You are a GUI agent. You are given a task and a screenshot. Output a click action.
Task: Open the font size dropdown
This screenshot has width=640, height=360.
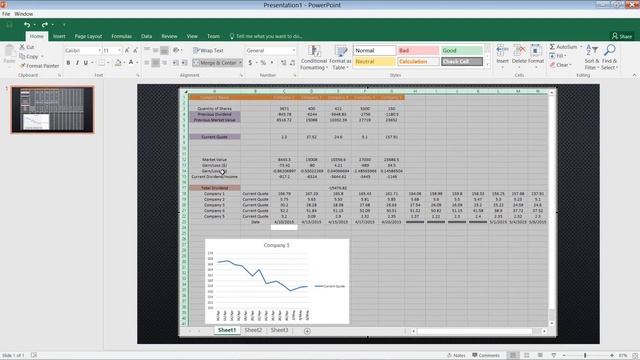tap(120, 51)
